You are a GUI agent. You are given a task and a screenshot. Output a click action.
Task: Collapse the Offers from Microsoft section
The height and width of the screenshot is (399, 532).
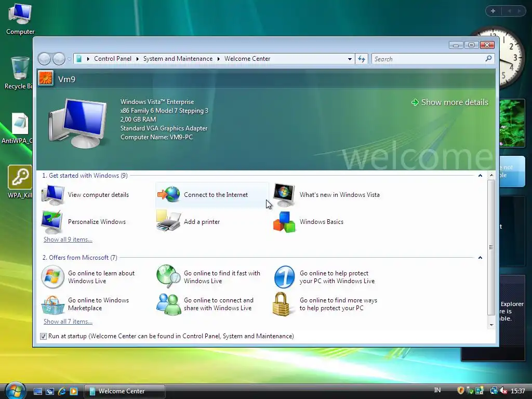tap(480, 258)
